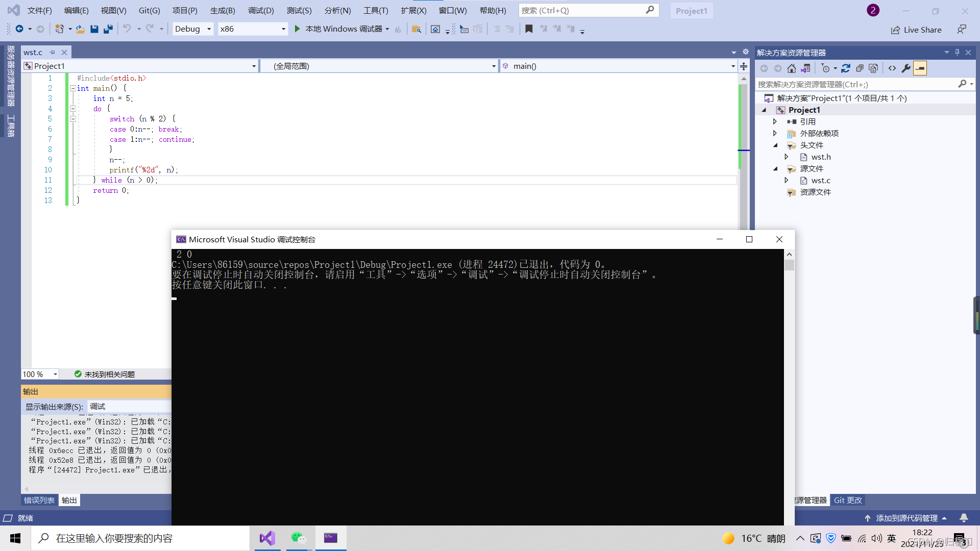Collapse the main() function code fold
The width and height of the screenshot is (980, 551).
(72, 88)
